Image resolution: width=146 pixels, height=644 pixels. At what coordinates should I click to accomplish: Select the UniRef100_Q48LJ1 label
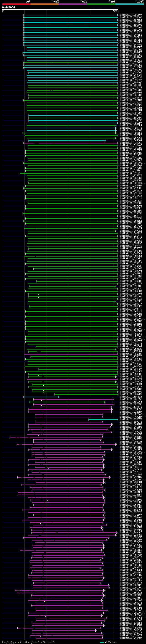pyautogui.click(x=131, y=311)
